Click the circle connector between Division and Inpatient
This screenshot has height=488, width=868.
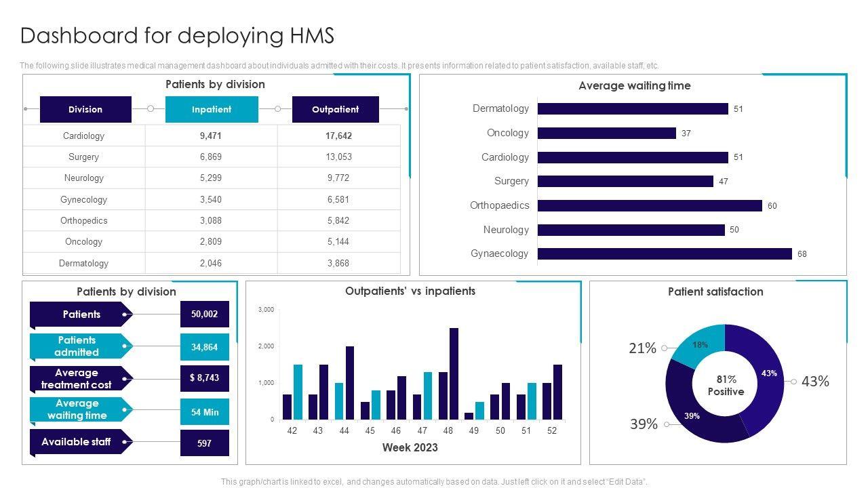(x=151, y=108)
